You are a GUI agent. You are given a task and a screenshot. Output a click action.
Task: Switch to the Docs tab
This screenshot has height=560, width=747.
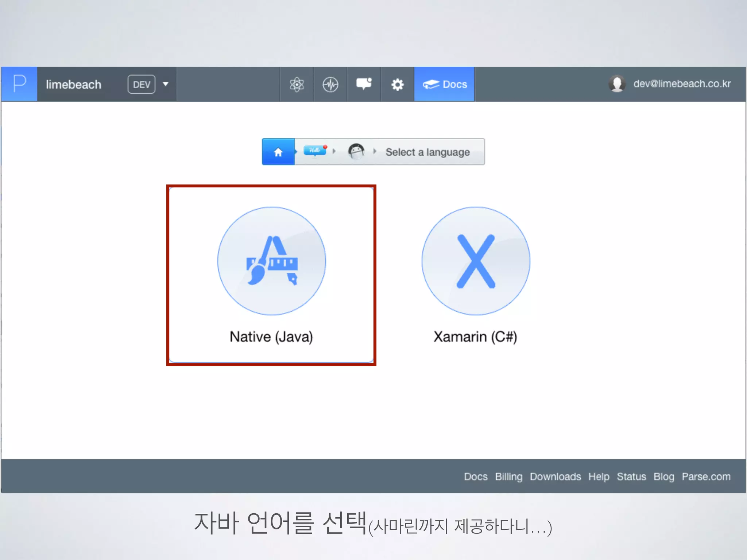(x=444, y=84)
